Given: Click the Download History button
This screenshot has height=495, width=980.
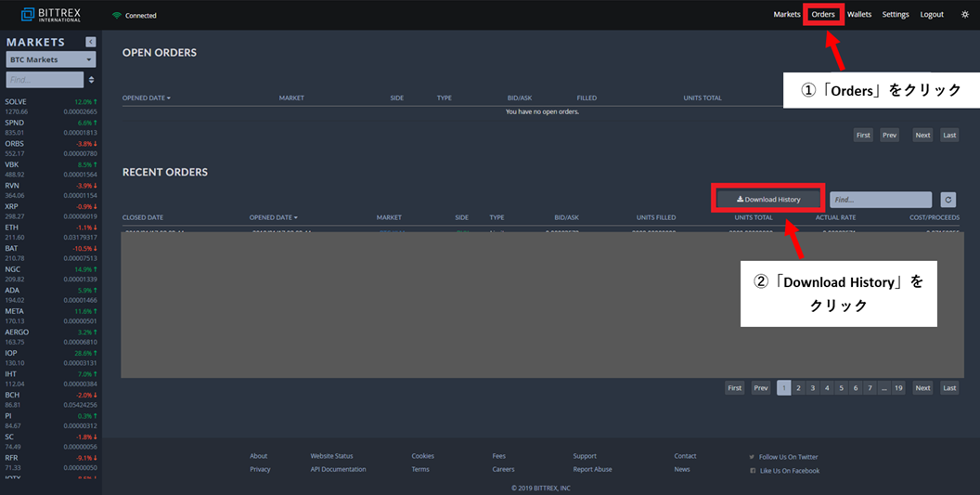Looking at the screenshot, I should [x=768, y=199].
